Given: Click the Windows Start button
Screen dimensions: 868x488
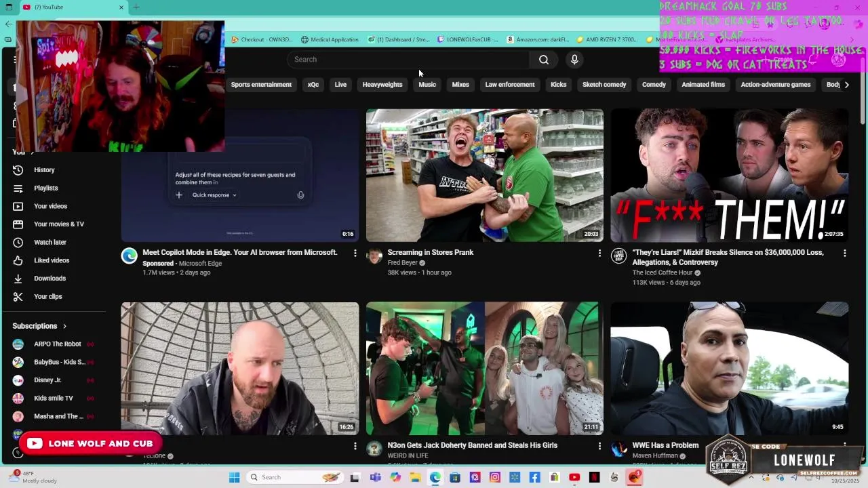Looking at the screenshot, I should click(x=234, y=477).
